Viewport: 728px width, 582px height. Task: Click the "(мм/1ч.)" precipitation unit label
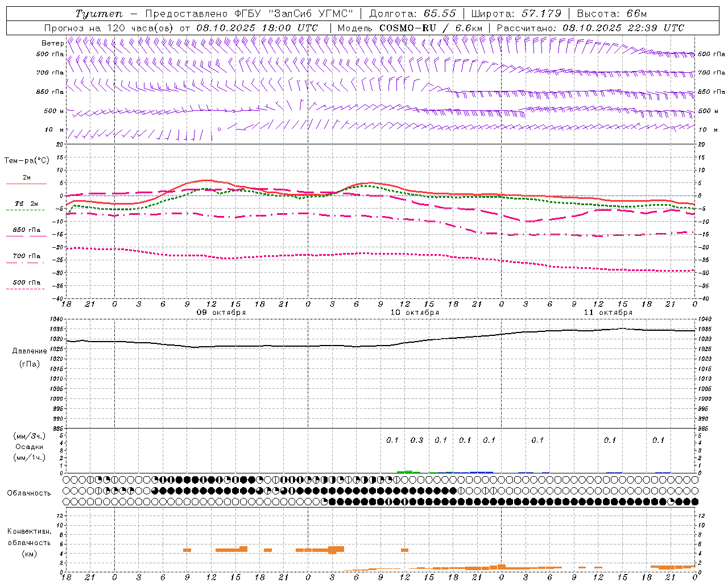pos(30,458)
